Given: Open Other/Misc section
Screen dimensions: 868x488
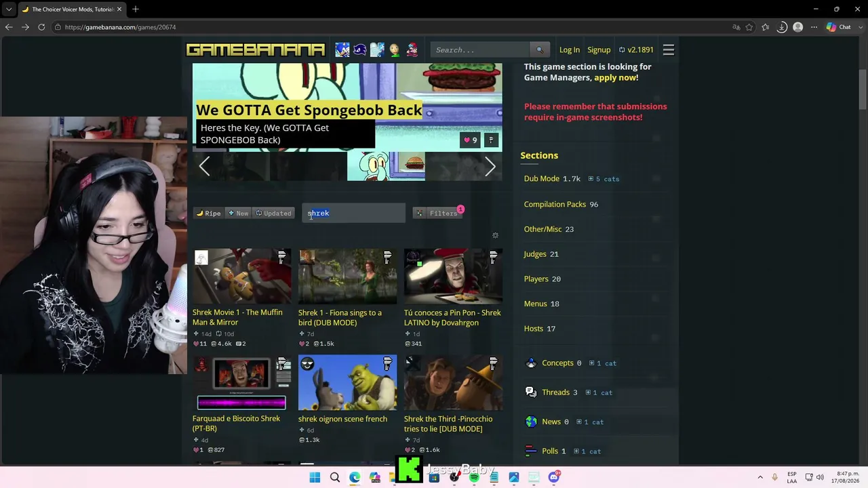Looking at the screenshot, I should (542, 229).
